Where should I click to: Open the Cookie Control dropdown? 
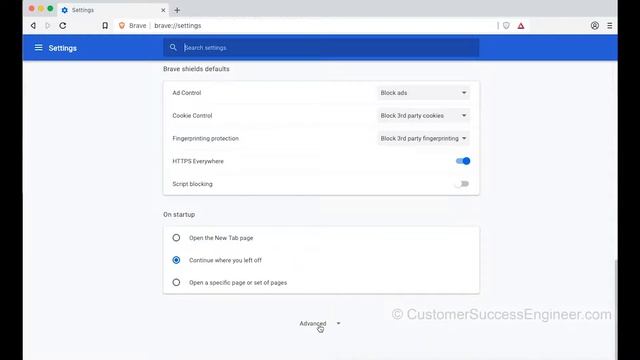[423, 116]
